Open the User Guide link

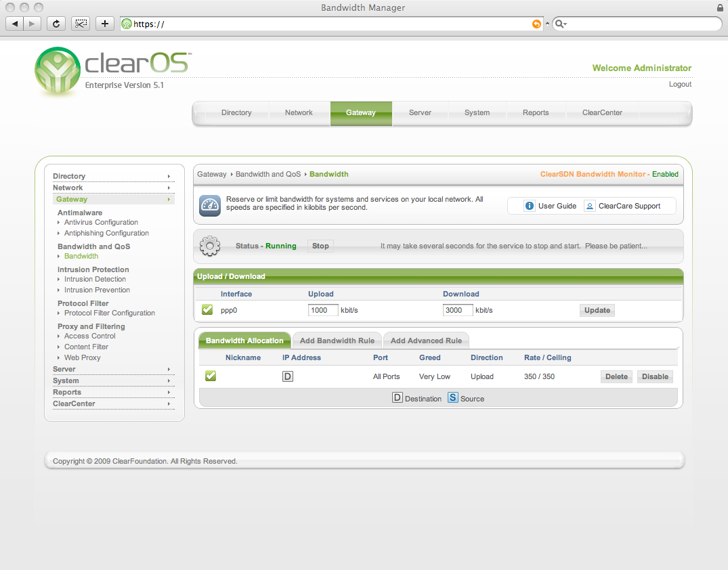click(x=557, y=206)
